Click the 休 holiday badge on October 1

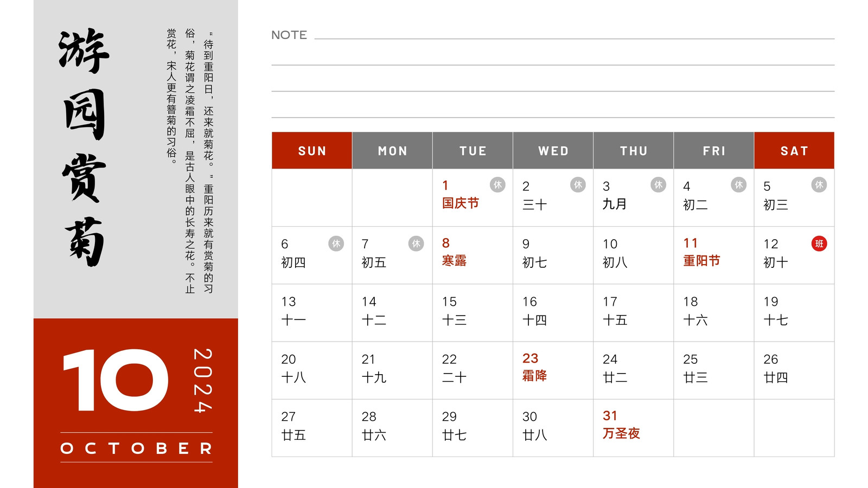point(497,185)
